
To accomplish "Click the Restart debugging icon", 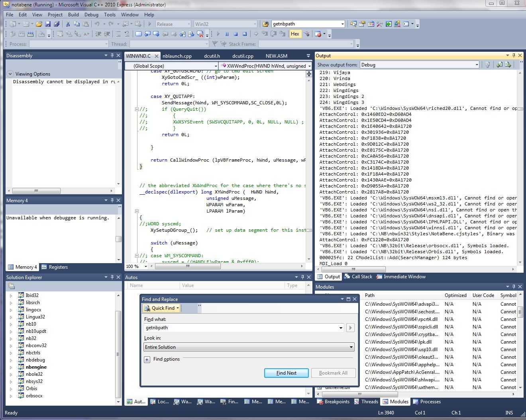I will click(x=244, y=34).
